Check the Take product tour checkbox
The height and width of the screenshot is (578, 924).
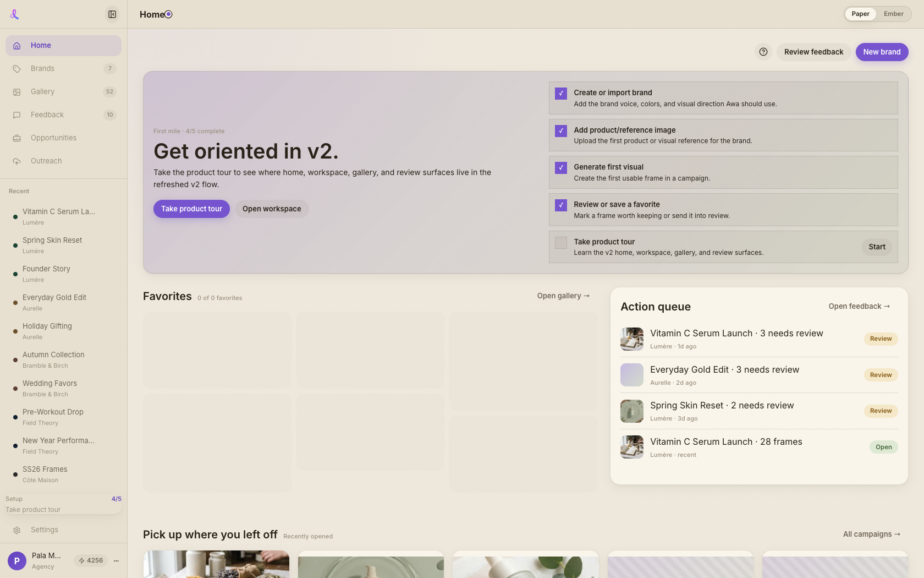pos(561,242)
